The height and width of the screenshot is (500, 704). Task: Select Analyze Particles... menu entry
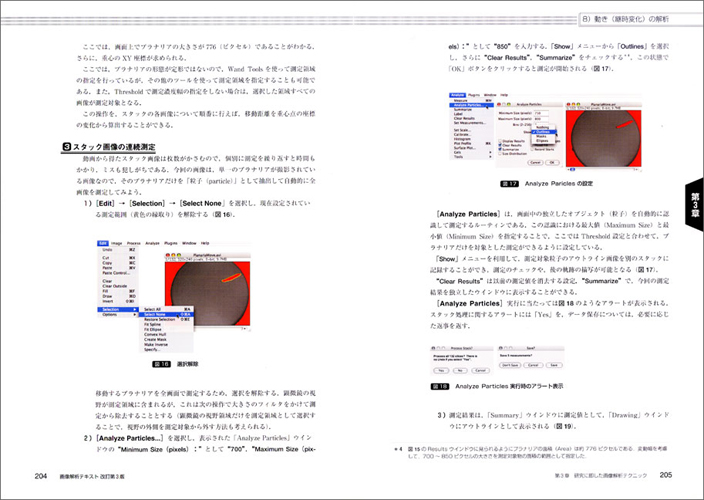tap(472, 105)
